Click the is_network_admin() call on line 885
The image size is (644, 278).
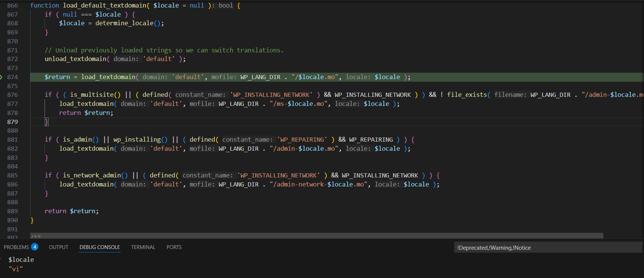click(x=95, y=175)
